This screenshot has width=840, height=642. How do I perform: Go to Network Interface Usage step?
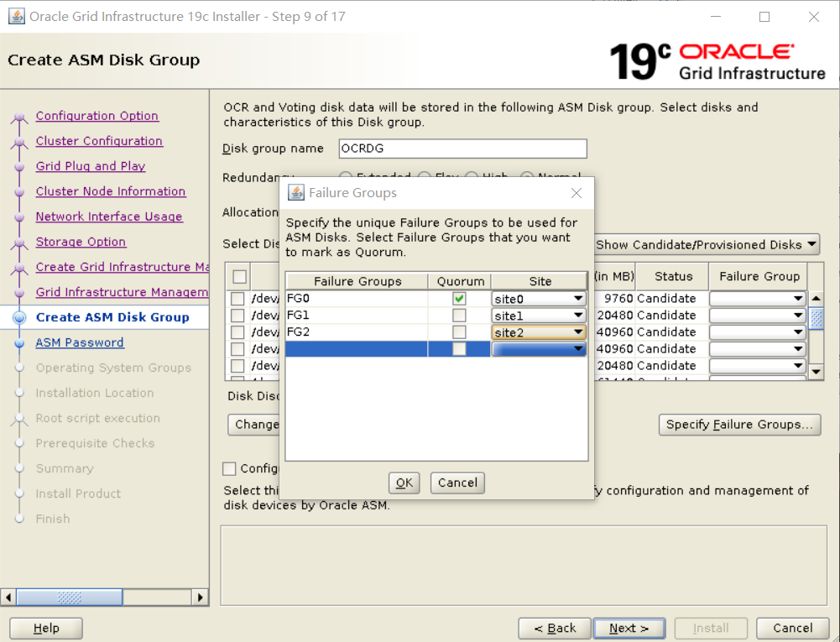point(109,217)
